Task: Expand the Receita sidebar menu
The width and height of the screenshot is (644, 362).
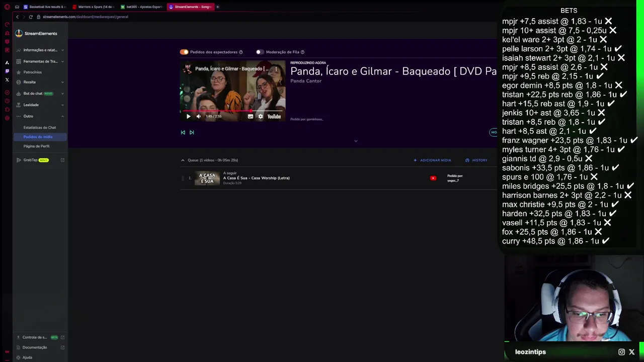Action: (x=40, y=82)
